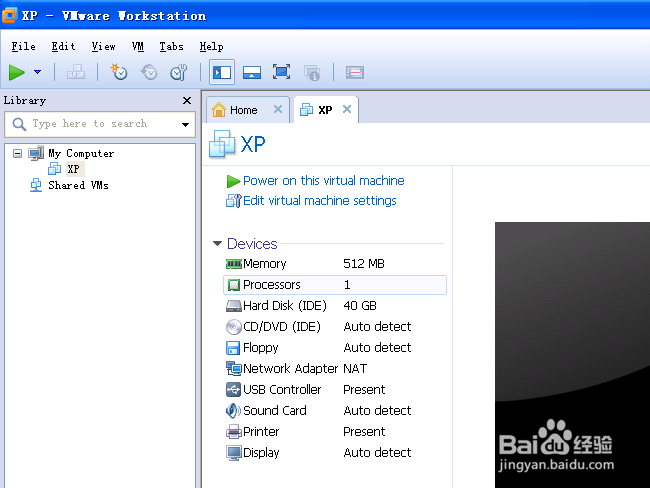Click the NAT network value

click(x=355, y=369)
